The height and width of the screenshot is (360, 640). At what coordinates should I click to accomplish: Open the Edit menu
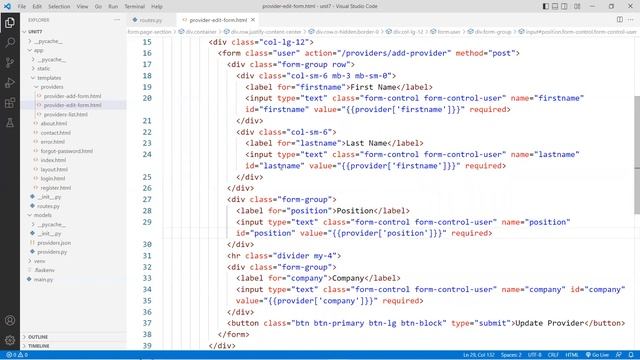(x=37, y=7)
